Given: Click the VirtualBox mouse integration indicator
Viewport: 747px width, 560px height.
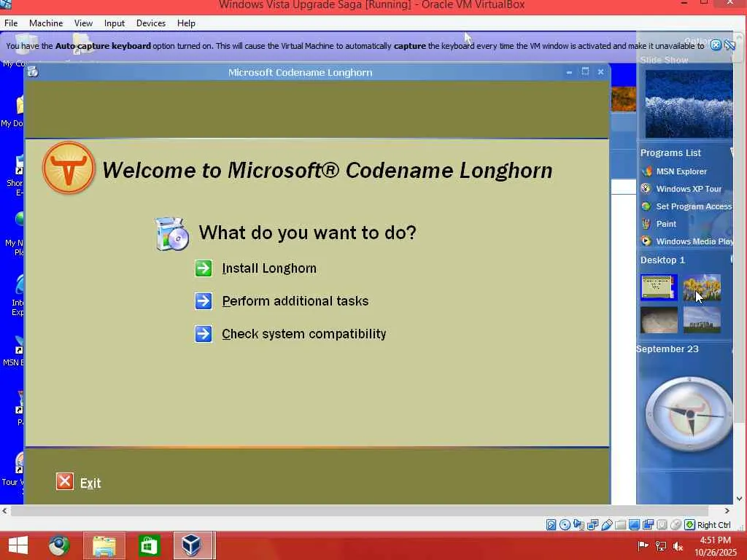Looking at the screenshot, I should [676, 525].
